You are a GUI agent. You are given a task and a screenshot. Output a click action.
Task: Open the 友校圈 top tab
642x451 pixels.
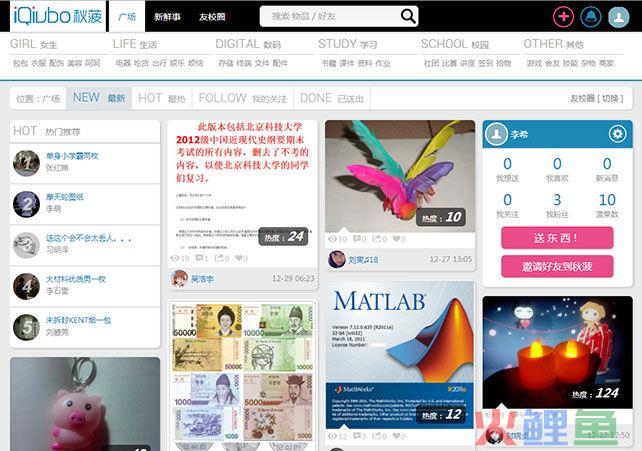[x=212, y=17]
